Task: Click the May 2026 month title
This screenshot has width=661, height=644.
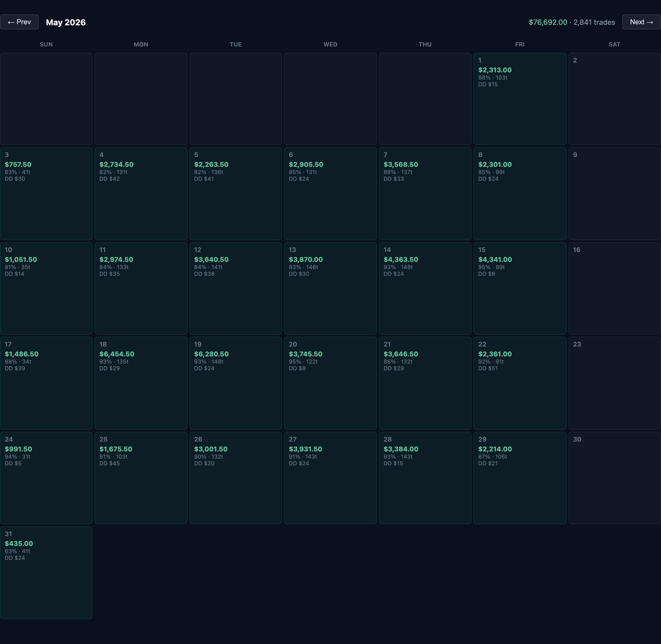Action: tap(66, 22)
